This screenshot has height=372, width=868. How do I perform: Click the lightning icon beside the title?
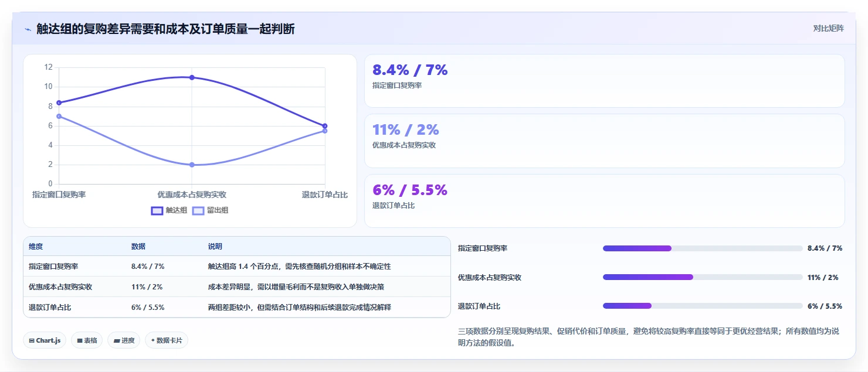[28, 29]
